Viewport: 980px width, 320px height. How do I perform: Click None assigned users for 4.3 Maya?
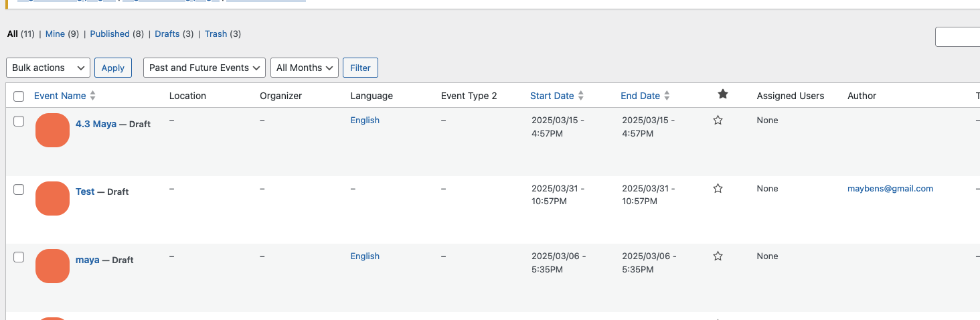[x=768, y=121]
